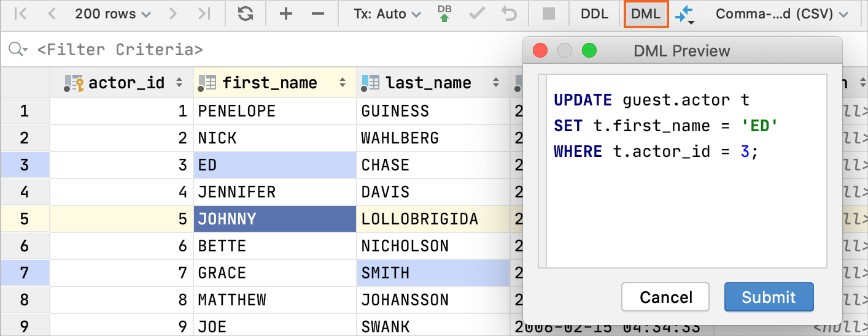Open the 200 rows page size dropdown
Image resolution: width=868 pixels, height=336 pixels.
pos(112,14)
